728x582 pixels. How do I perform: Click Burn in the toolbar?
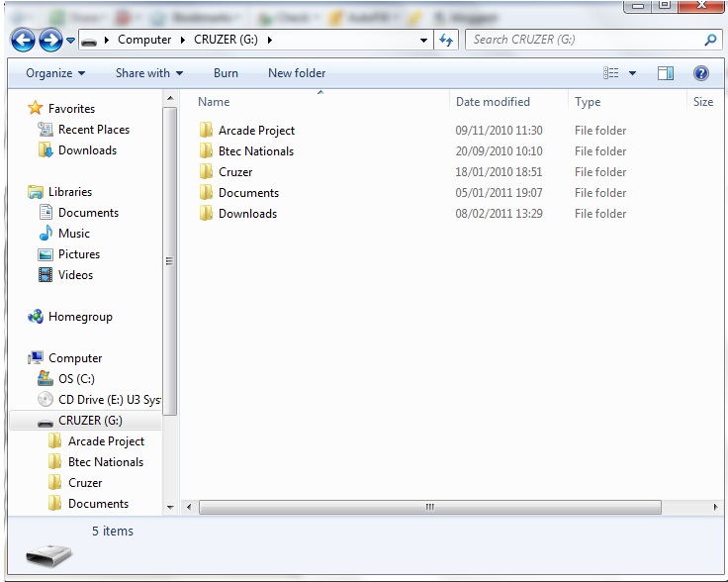click(x=226, y=73)
